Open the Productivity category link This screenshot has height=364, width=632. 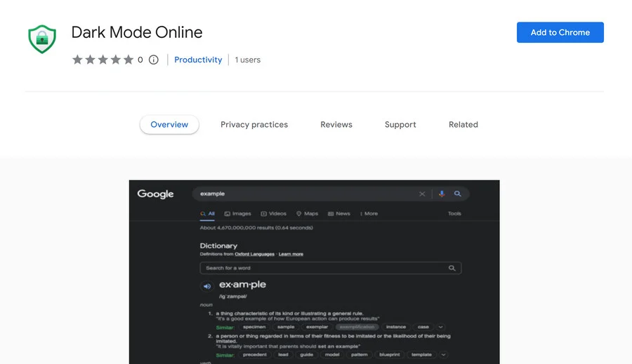coord(198,60)
